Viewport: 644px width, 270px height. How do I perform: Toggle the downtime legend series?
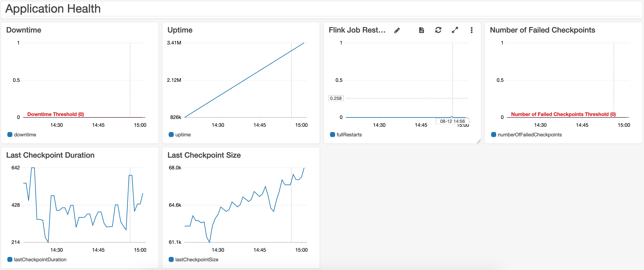coord(25,135)
